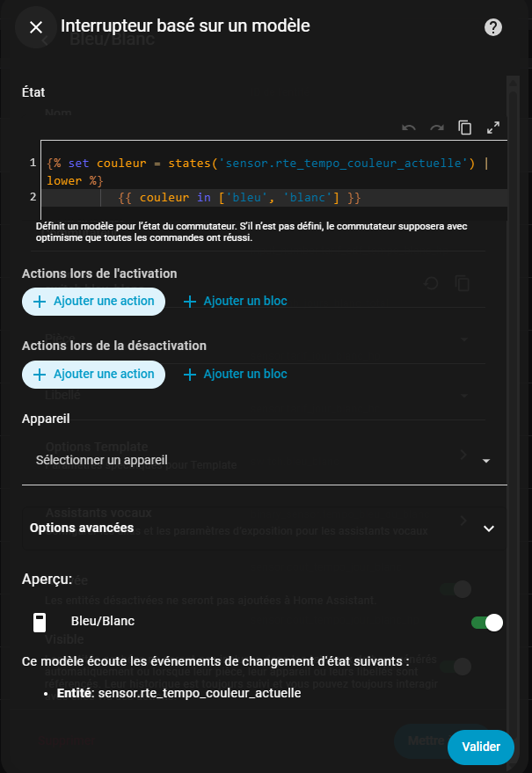Click dropdown arrow in device selector

(485, 461)
